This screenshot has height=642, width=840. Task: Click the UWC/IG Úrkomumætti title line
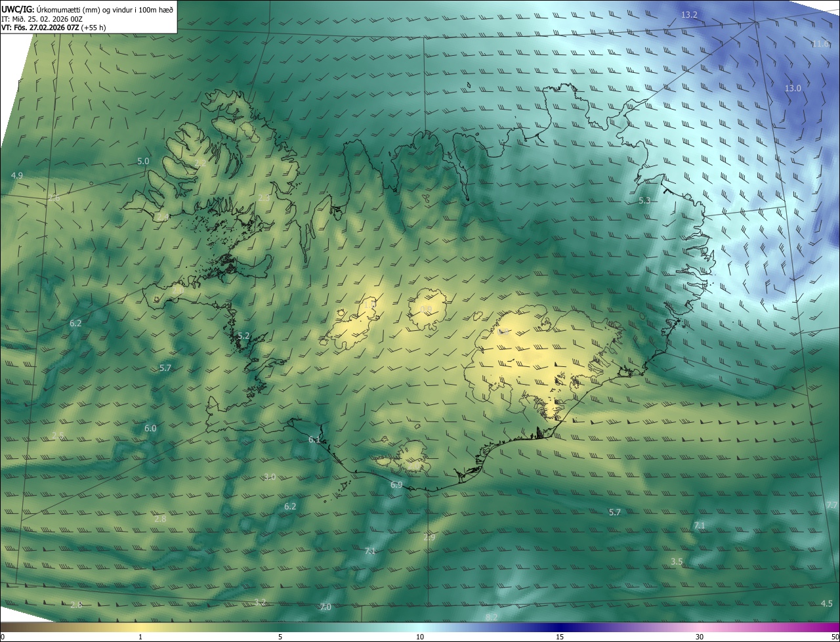tap(87, 9)
